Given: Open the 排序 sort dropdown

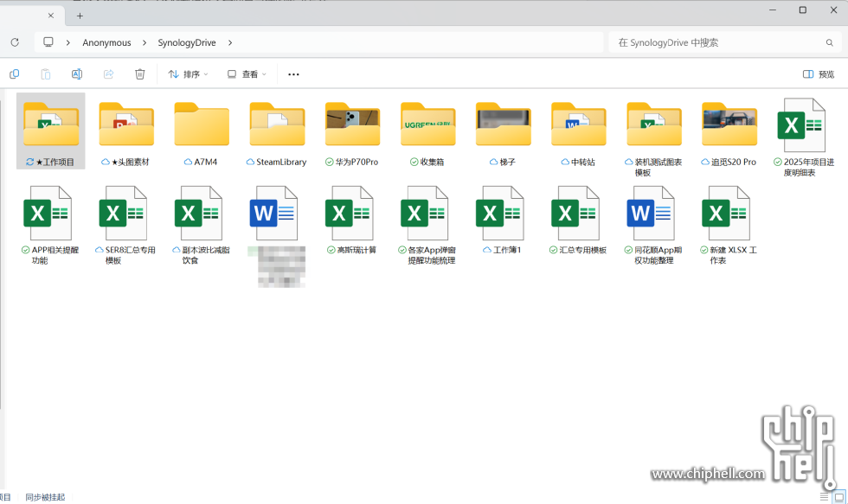Looking at the screenshot, I should coord(188,74).
